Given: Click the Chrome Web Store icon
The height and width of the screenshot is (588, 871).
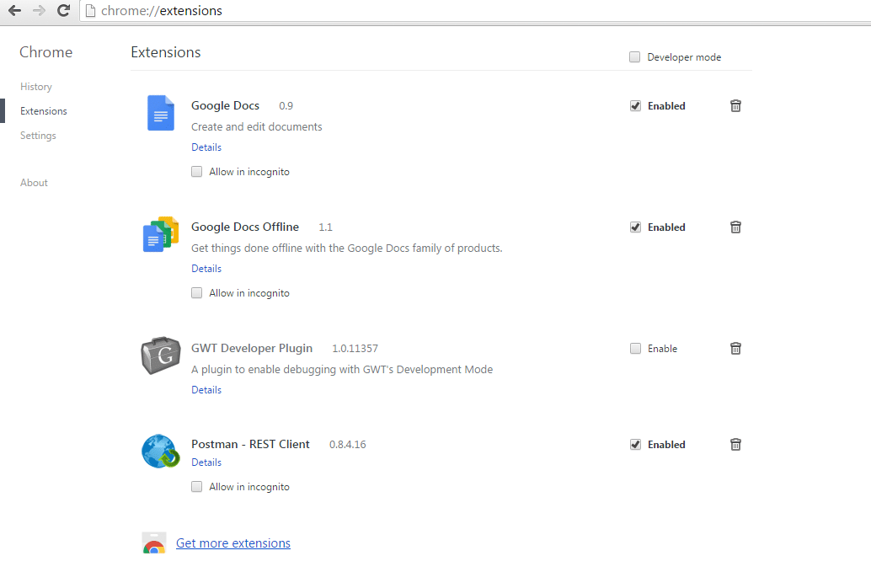Looking at the screenshot, I should tap(154, 543).
